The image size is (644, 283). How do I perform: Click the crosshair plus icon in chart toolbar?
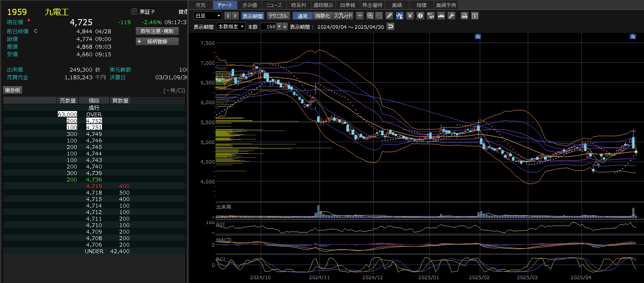[x=360, y=16]
